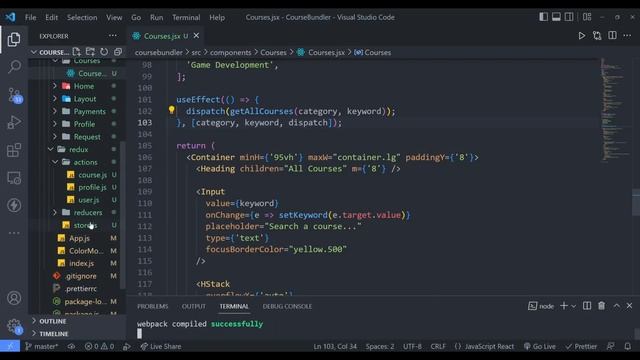The height and width of the screenshot is (360, 640).
Task: Open the Terminal menu
Action: 186,18
